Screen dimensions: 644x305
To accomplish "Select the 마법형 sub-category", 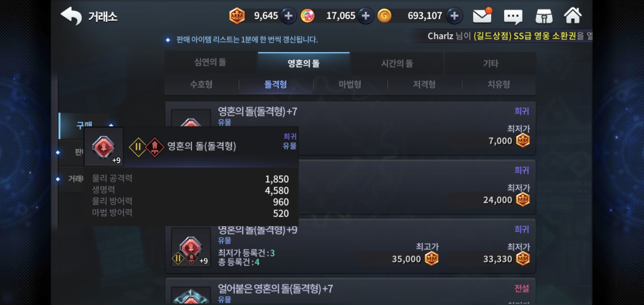I will 350,84.
